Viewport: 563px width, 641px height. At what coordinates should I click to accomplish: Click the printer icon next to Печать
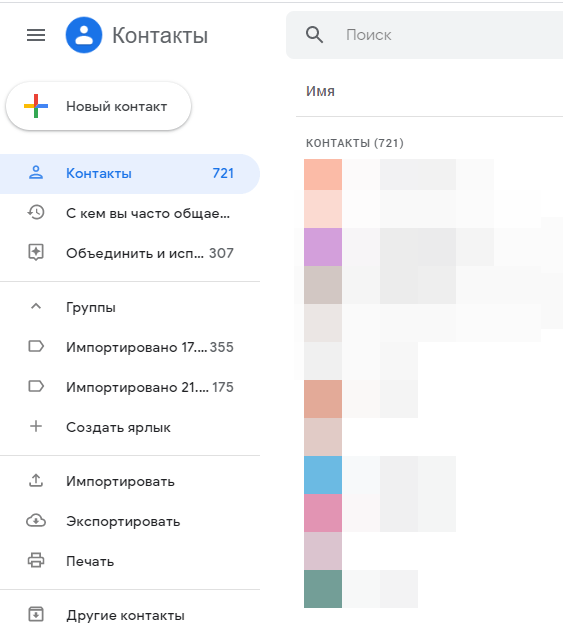(36, 560)
